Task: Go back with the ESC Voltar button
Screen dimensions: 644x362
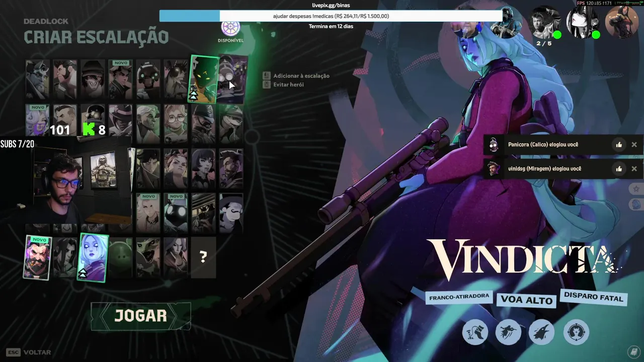Action: coord(29,352)
